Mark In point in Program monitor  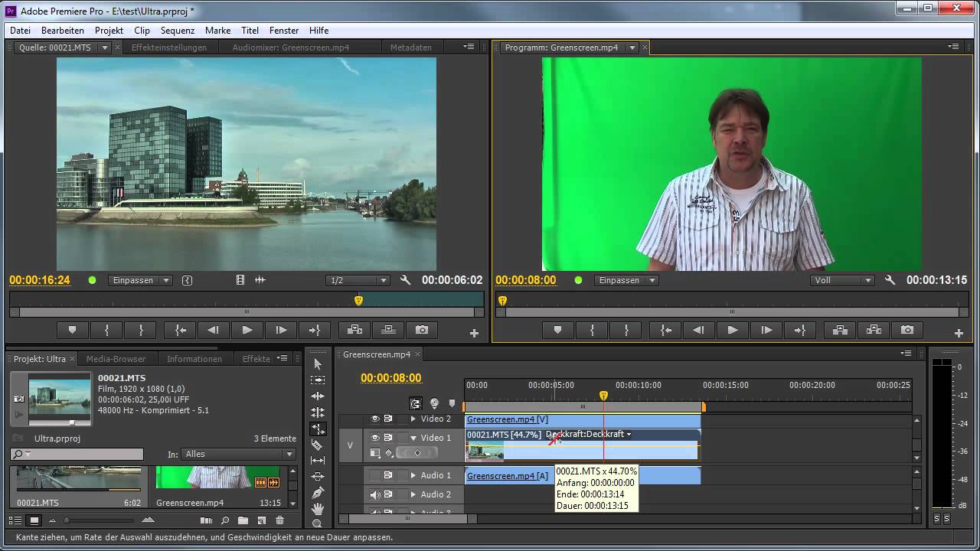(x=592, y=330)
